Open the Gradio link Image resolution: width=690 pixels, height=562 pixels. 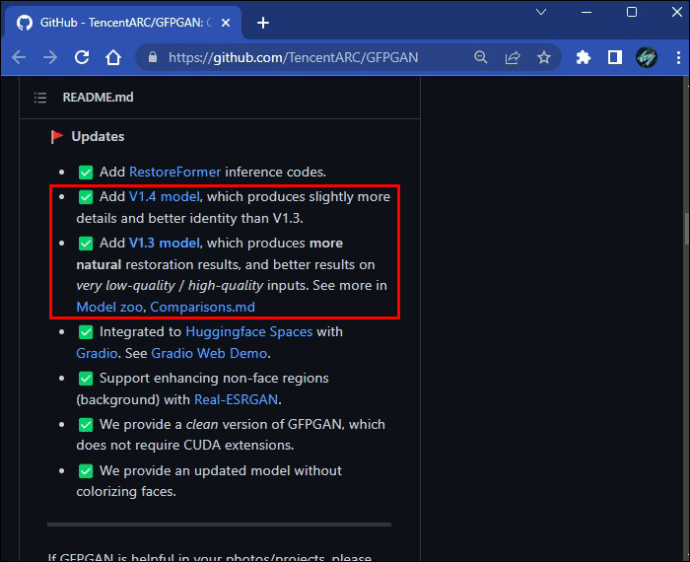(97, 353)
